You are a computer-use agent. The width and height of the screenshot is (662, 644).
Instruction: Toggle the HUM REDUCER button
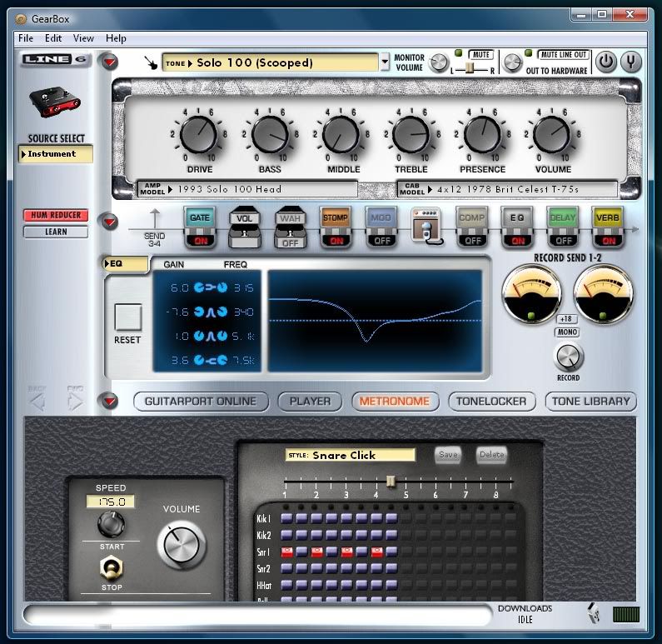56,215
